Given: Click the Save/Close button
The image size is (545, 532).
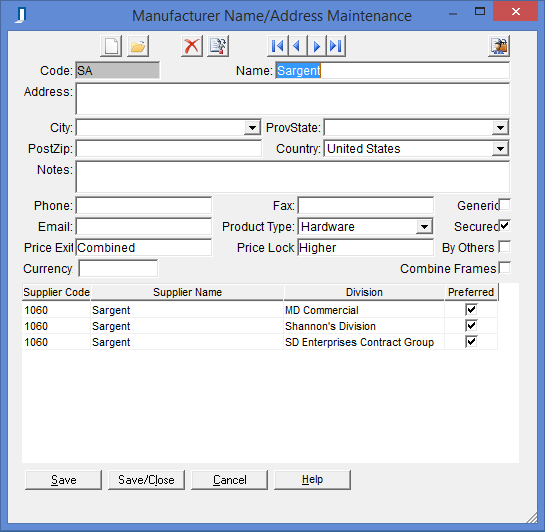Looking at the screenshot, I should [146, 480].
